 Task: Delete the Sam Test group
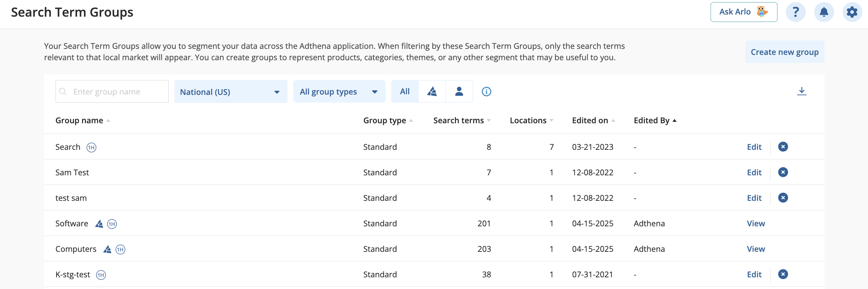coord(783,172)
